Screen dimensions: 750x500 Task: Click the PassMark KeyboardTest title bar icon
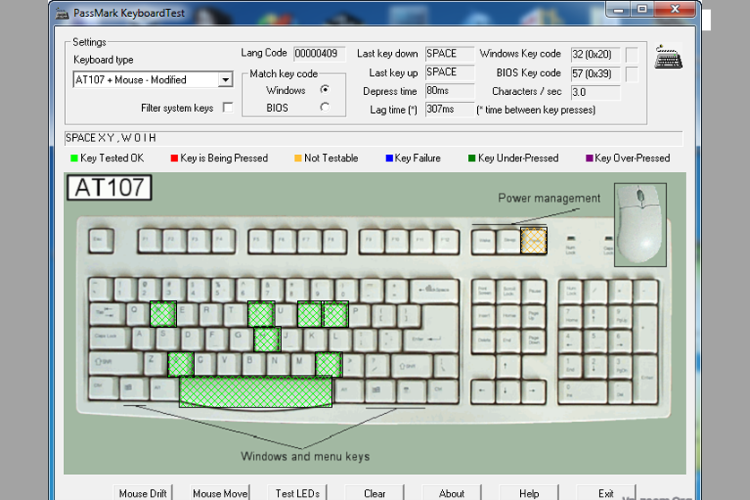coord(62,13)
